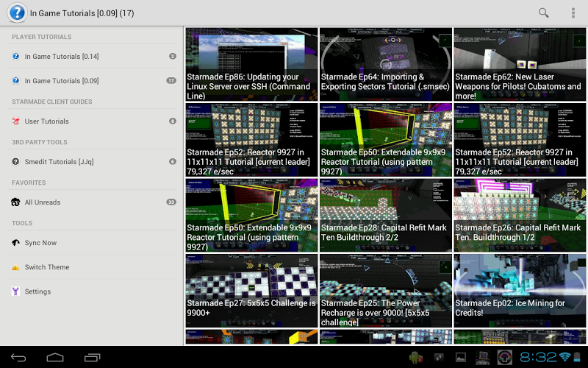The height and width of the screenshot is (368, 588).
Task: Open Ep62 New Laser Weapons video
Action: [x=520, y=64]
